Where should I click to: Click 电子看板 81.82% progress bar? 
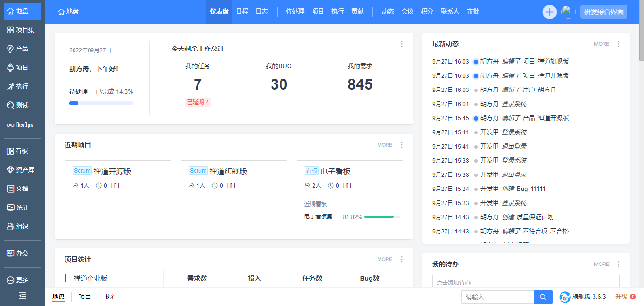click(382, 217)
